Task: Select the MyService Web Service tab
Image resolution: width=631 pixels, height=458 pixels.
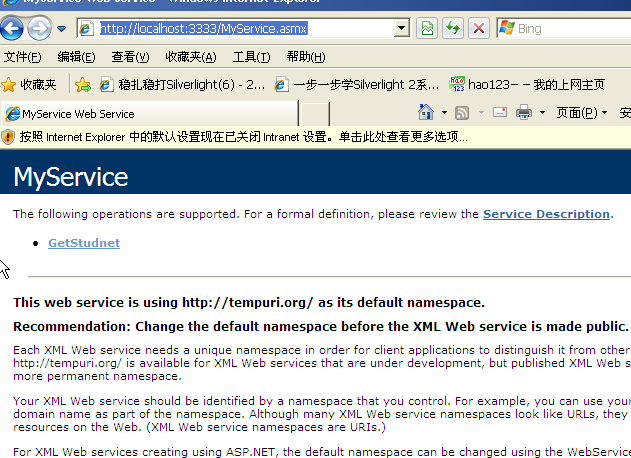Action: point(150,114)
